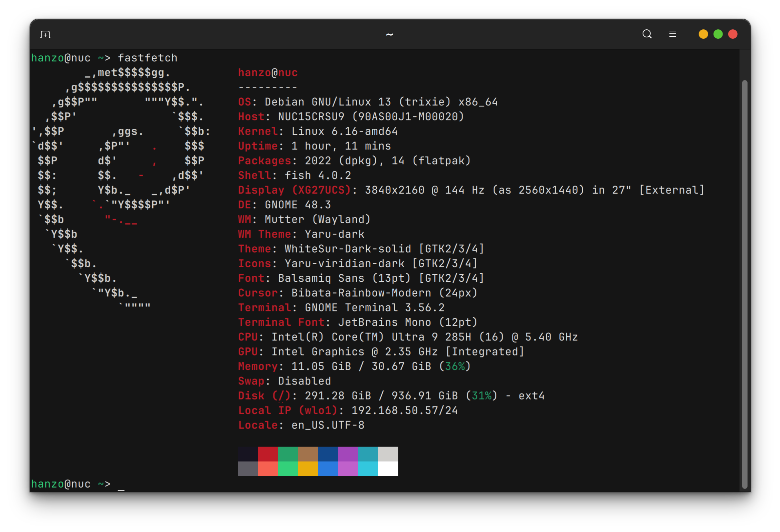Open the terminal search

pos(647,34)
